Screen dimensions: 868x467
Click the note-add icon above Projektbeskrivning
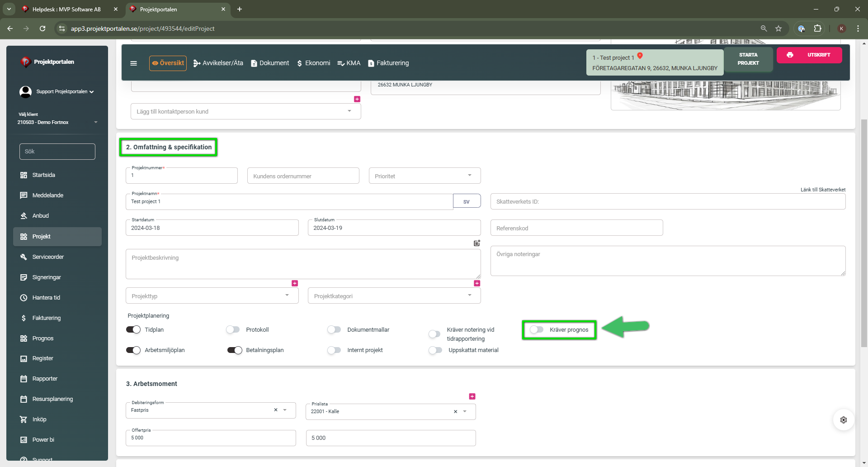[x=477, y=243]
